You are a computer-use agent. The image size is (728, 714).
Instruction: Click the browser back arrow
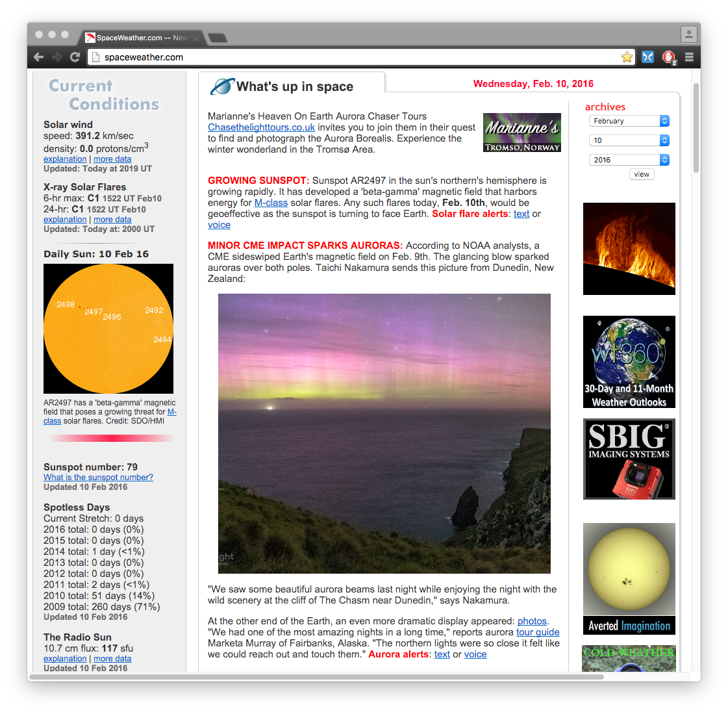point(38,57)
